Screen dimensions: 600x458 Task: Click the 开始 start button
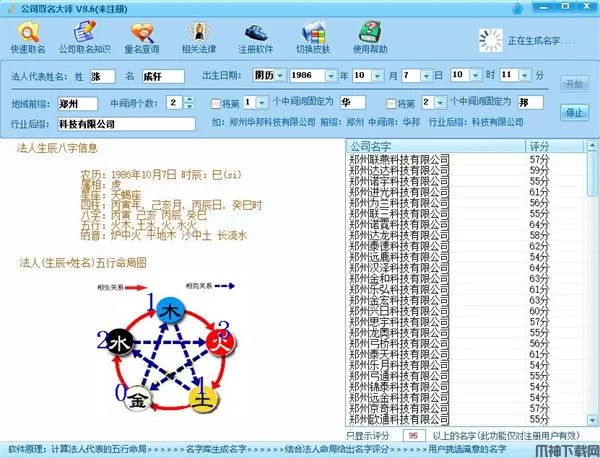click(x=574, y=83)
